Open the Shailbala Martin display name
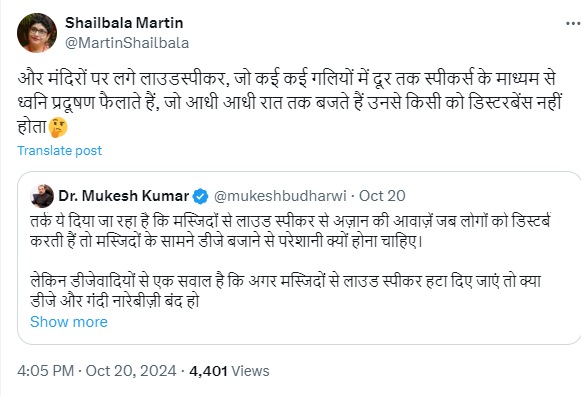The width and height of the screenshot is (581, 397). point(124,23)
